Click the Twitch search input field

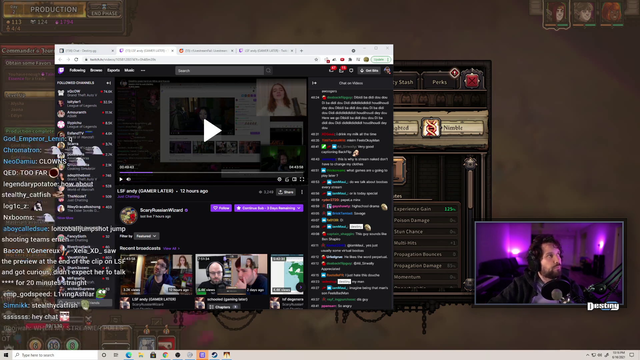pos(220,71)
